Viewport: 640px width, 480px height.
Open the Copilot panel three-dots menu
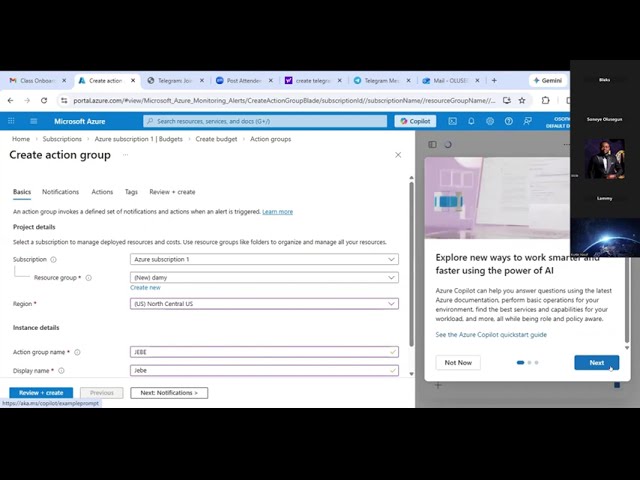tap(566, 144)
